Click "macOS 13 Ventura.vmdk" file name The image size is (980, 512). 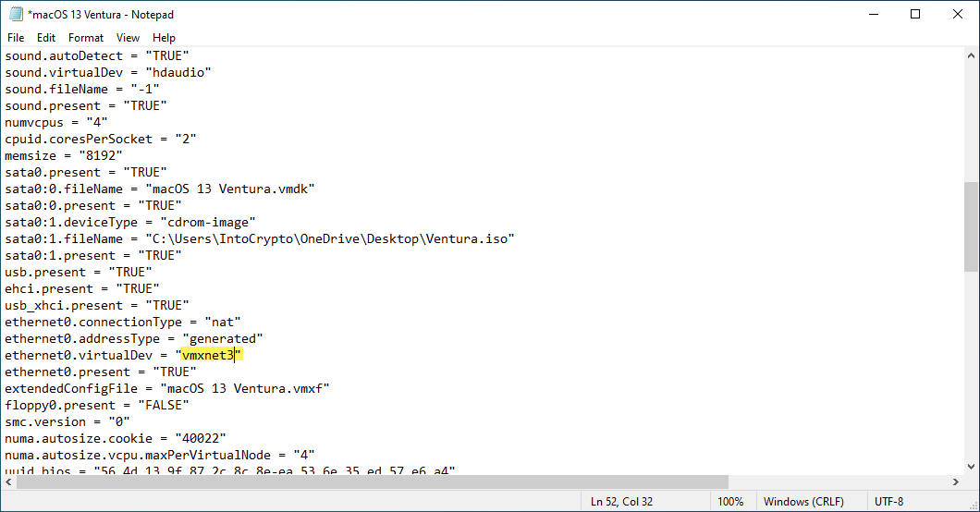click(230, 189)
